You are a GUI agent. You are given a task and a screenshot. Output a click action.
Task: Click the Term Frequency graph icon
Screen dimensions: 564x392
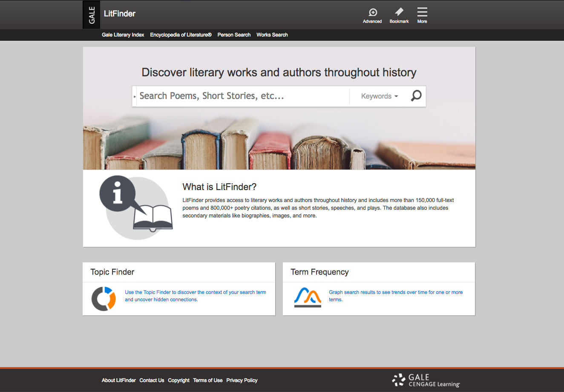coord(308,297)
